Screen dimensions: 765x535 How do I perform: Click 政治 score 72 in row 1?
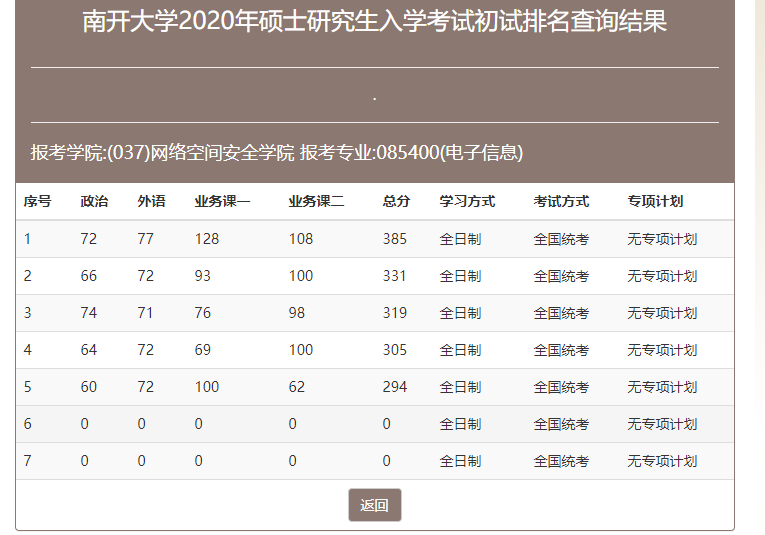tap(89, 238)
